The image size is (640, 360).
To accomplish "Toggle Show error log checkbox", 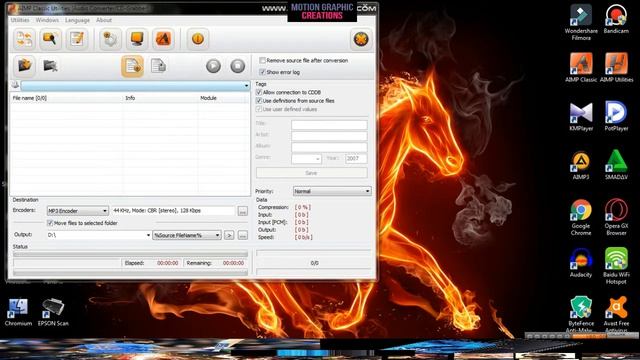I will (x=262, y=72).
